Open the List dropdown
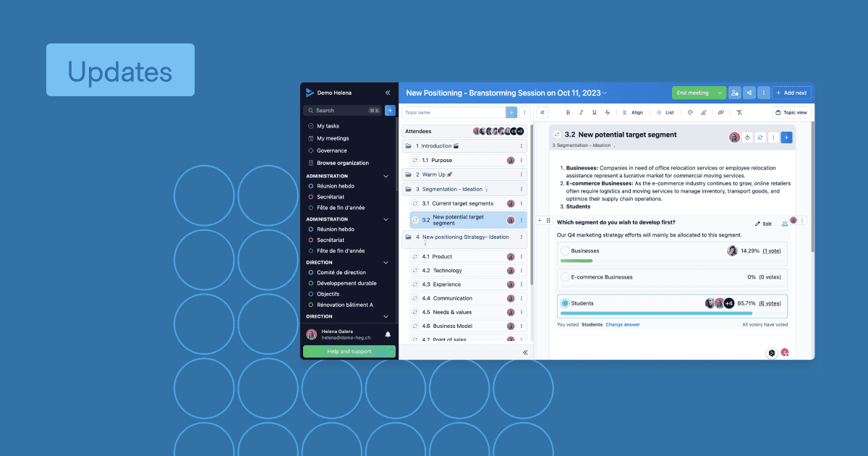 pyautogui.click(x=665, y=112)
